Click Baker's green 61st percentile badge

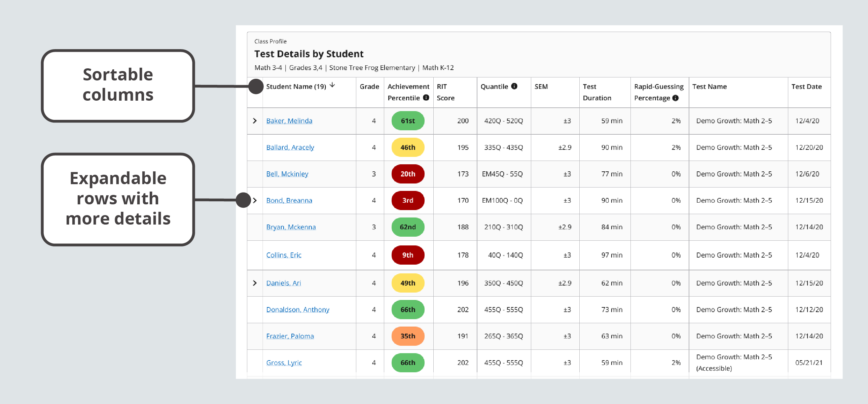(x=407, y=121)
